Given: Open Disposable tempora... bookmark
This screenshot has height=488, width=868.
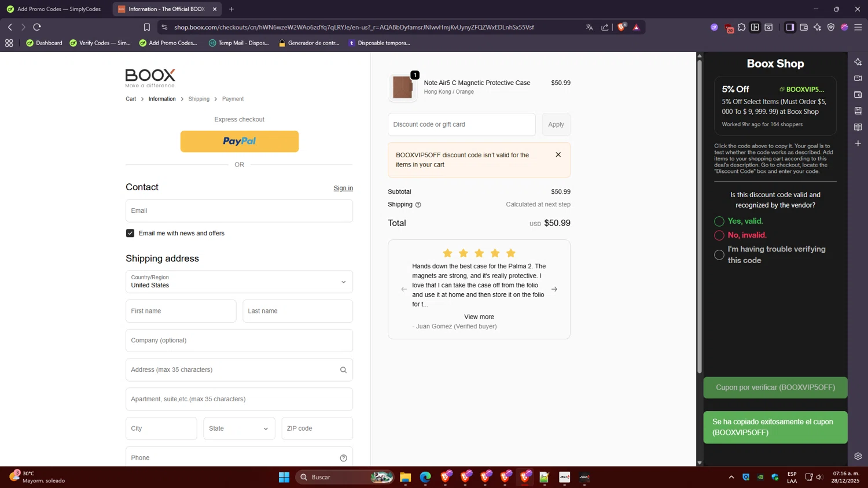Looking at the screenshot, I should click(x=379, y=43).
